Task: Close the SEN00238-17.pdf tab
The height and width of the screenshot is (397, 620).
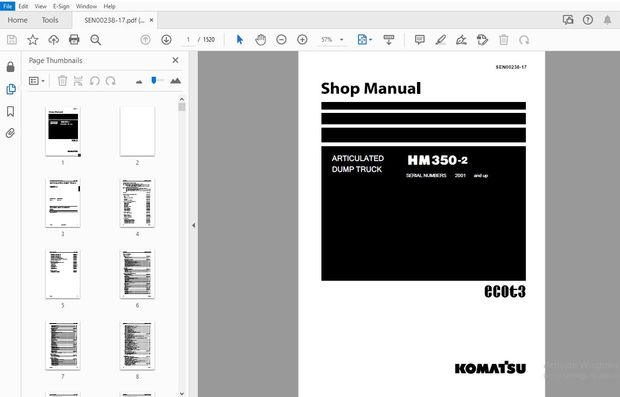Action: (x=151, y=20)
